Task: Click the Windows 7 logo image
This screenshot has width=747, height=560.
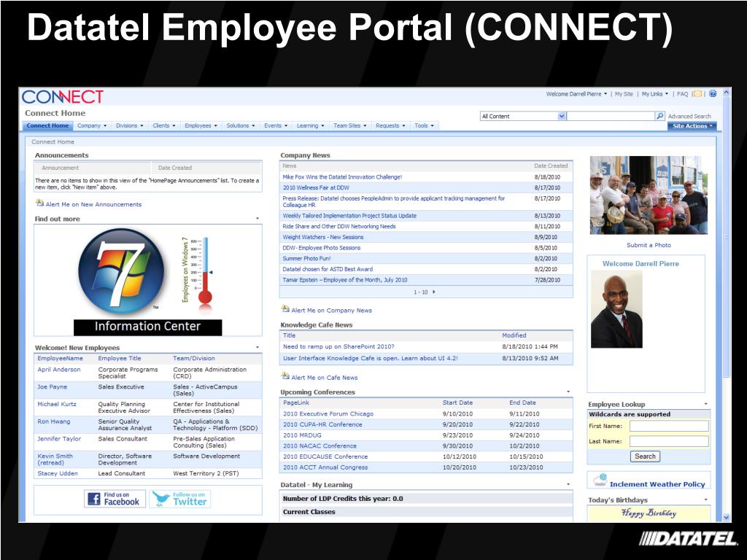Action: pyautogui.click(x=121, y=271)
